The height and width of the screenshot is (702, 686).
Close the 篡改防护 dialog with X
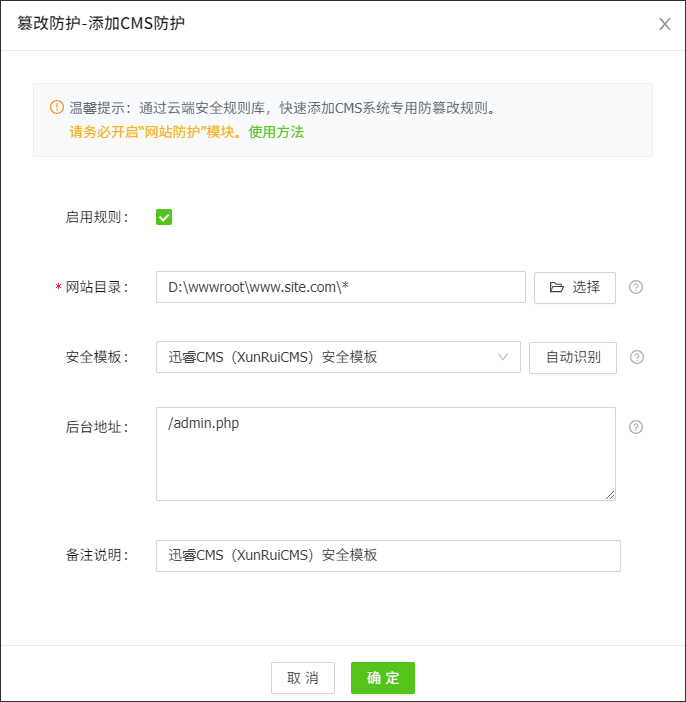[x=664, y=24]
